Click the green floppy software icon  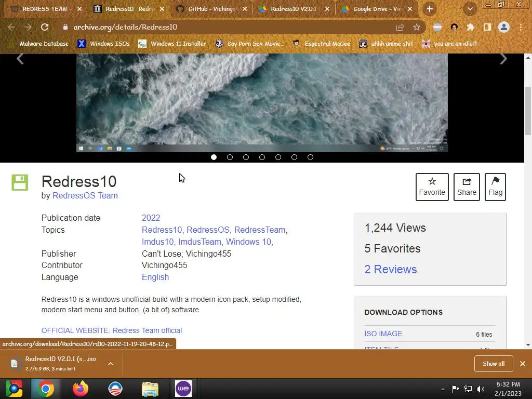coord(20,182)
